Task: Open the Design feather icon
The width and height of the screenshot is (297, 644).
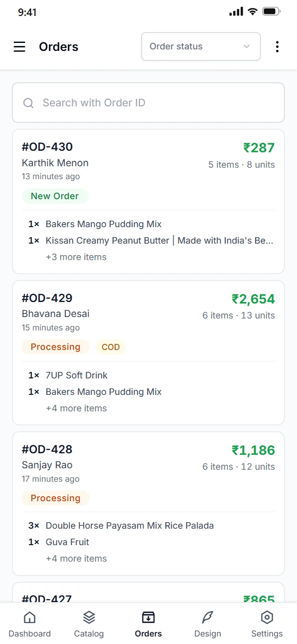Action: 208,618
